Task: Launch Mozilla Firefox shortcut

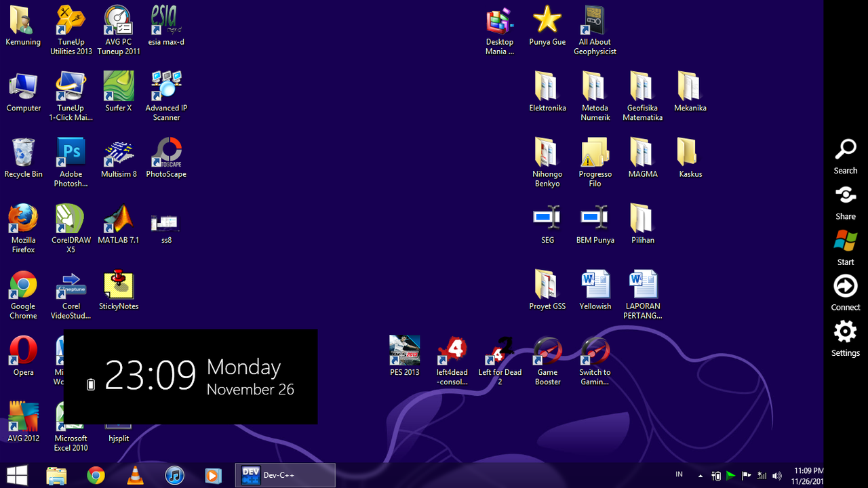Action: (23, 228)
